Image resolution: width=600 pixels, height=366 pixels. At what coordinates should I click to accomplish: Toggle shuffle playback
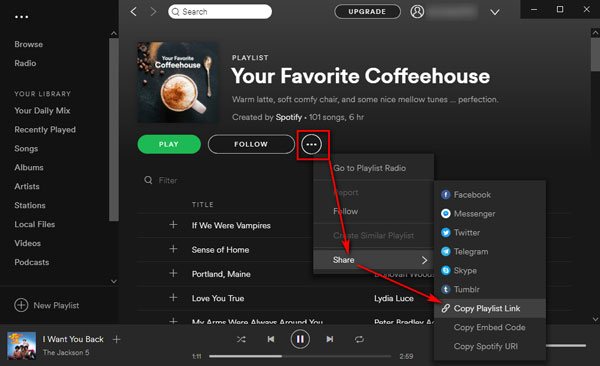(x=241, y=339)
